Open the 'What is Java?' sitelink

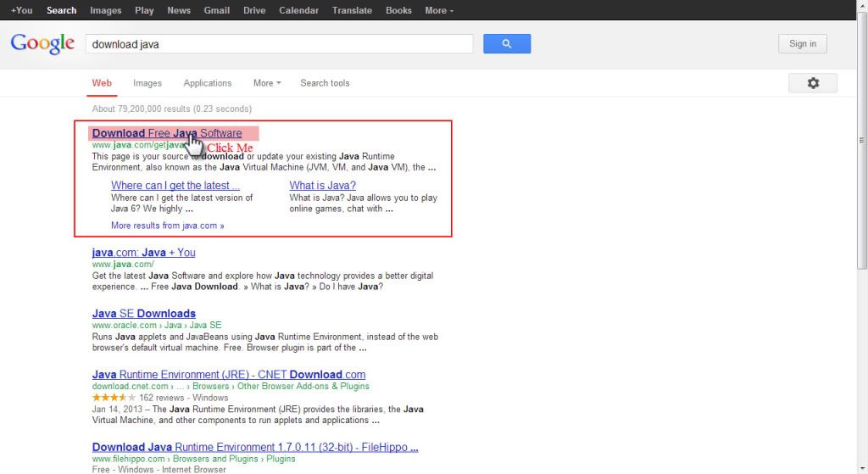click(x=323, y=186)
